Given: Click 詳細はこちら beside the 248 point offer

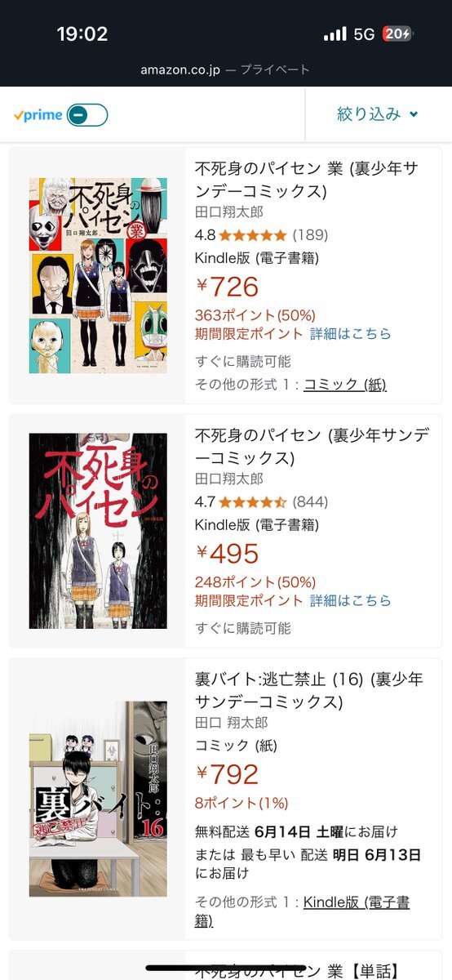Looking at the screenshot, I should coord(351,600).
